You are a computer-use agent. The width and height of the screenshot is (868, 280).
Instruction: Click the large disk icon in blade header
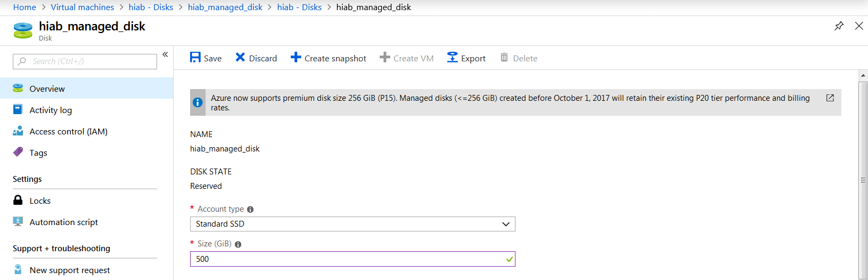[23, 30]
